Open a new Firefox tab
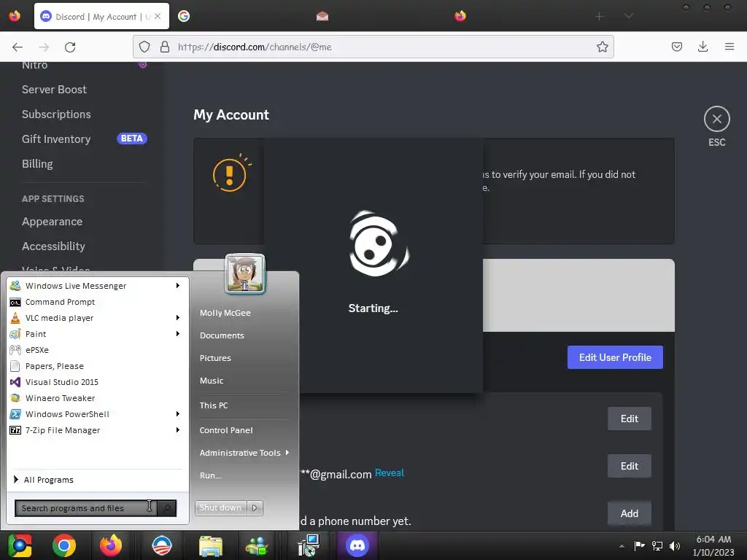Screen dimensions: 747x560 pos(600,16)
